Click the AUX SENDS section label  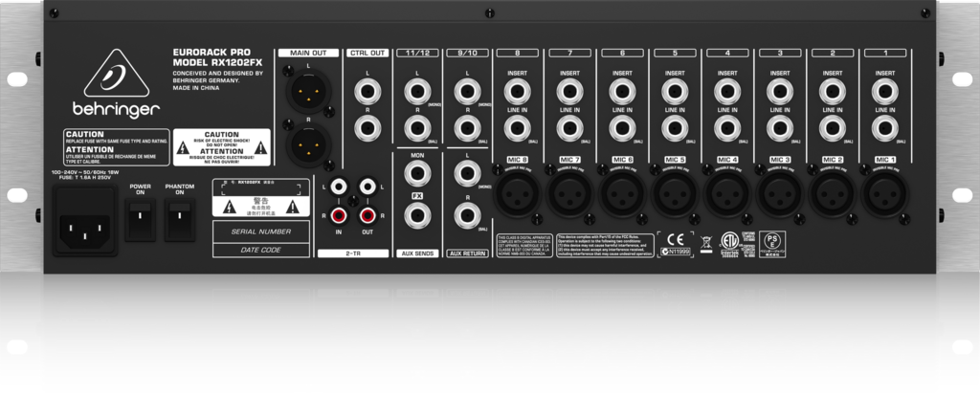[417, 253]
